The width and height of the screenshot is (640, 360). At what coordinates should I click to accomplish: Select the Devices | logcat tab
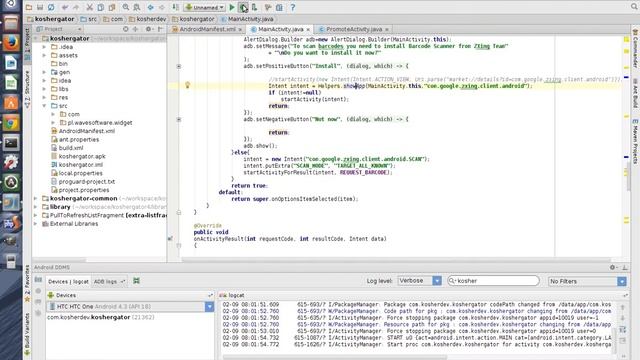click(x=69, y=282)
